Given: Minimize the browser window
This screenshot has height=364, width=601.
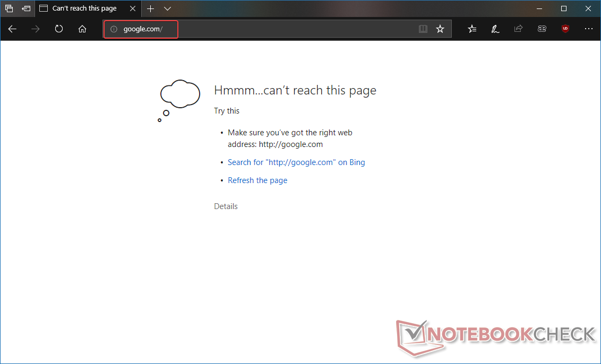Looking at the screenshot, I should pyautogui.click(x=539, y=8).
